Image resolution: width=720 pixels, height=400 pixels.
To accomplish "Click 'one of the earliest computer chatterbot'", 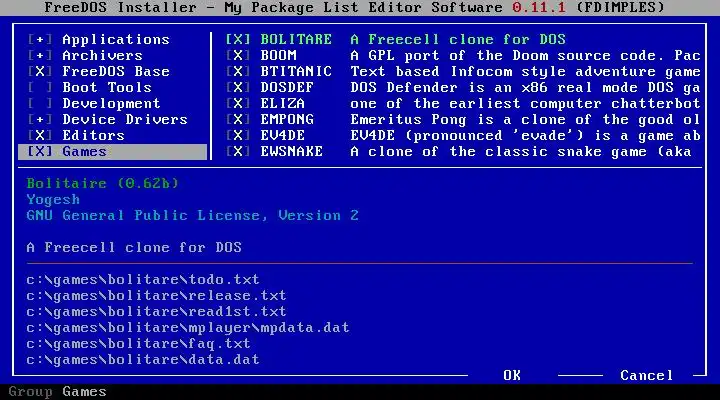I will tap(525, 103).
